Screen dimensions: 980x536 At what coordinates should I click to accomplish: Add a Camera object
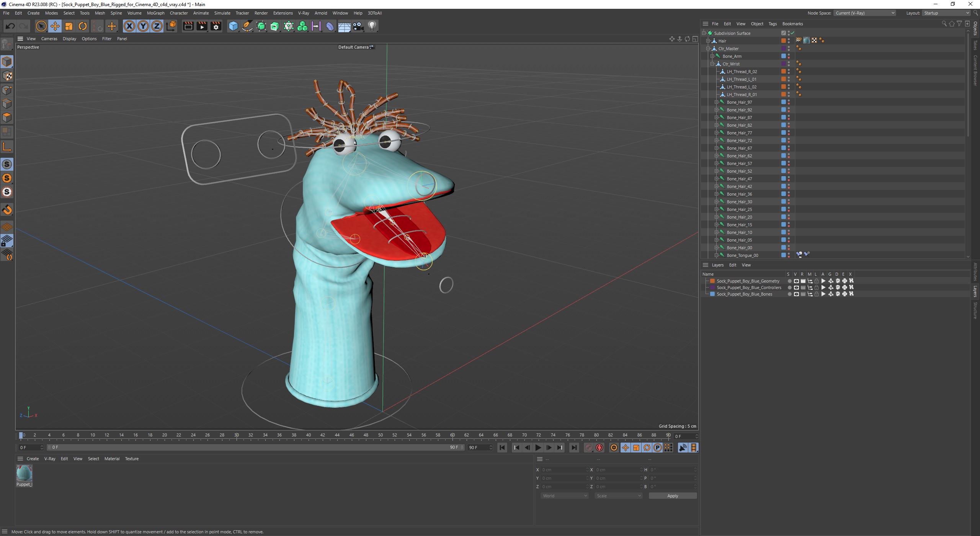coord(358,26)
